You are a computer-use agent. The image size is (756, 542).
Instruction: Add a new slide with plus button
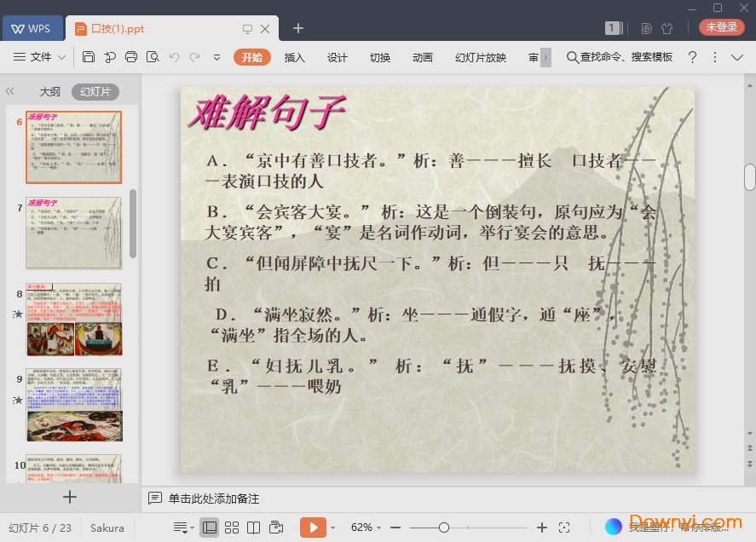click(70, 497)
